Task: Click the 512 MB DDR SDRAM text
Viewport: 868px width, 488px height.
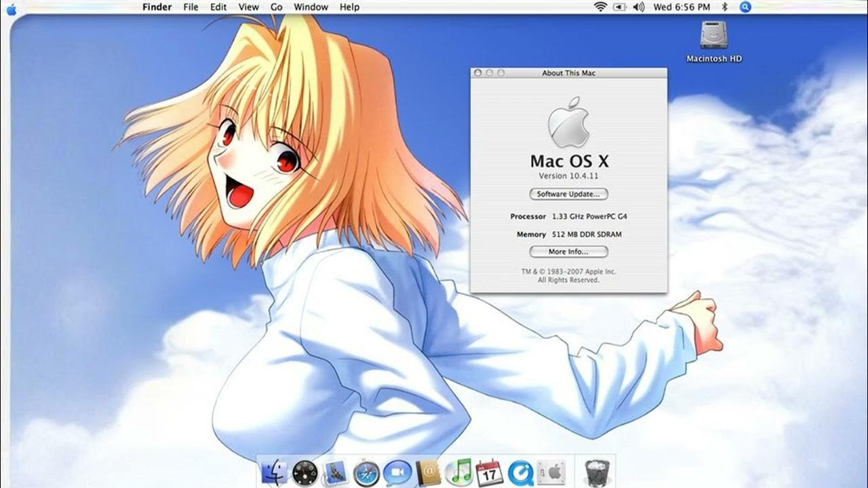Action: [x=587, y=234]
